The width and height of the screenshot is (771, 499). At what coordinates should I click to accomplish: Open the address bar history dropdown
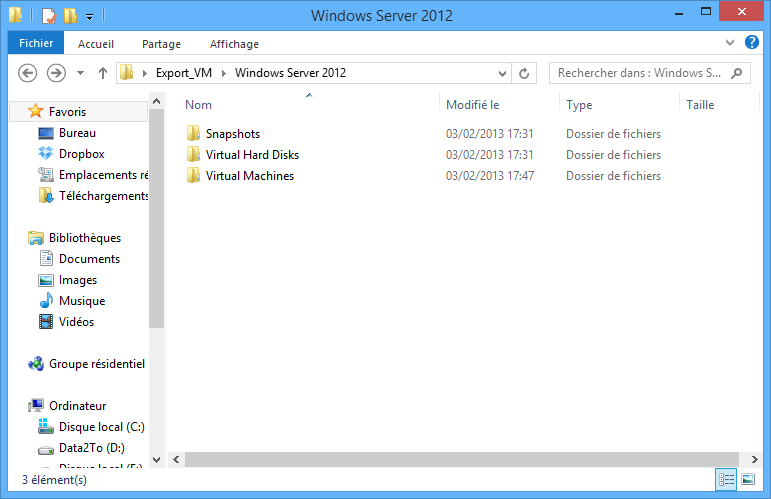502,74
